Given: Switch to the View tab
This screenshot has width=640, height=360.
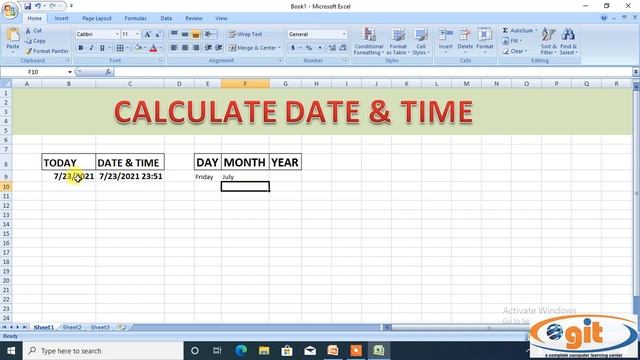Looking at the screenshot, I should click(221, 18).
